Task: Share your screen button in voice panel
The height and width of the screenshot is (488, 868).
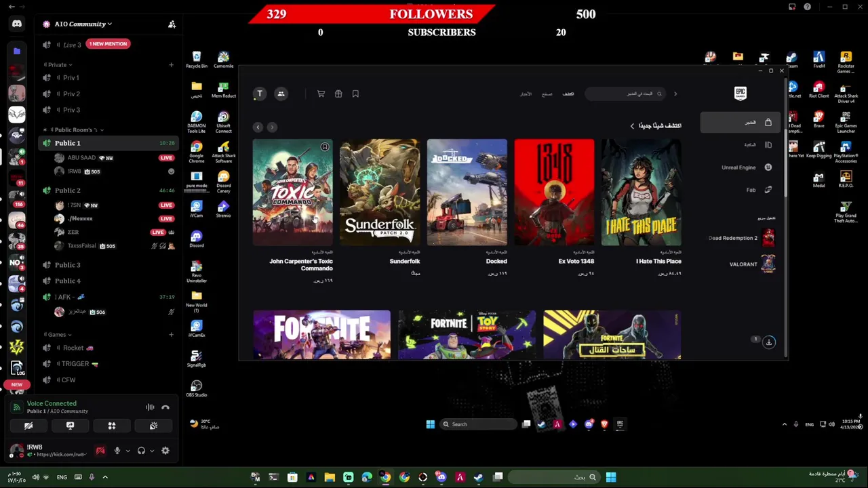Action: [70, 426]
